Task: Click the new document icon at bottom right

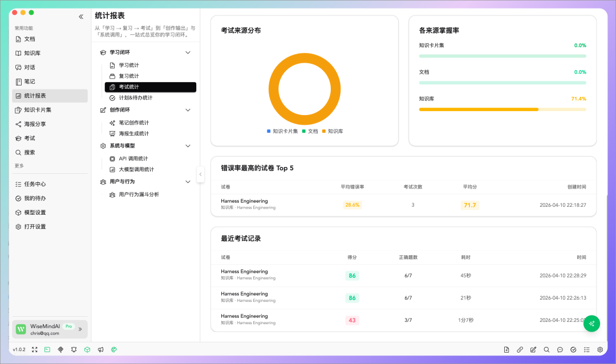Action: coord(506,350)
